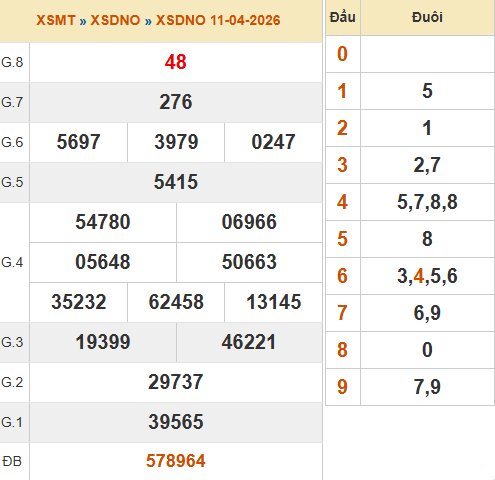Select G.6 number 3979

pyautogui.click(x=176, y=142)
